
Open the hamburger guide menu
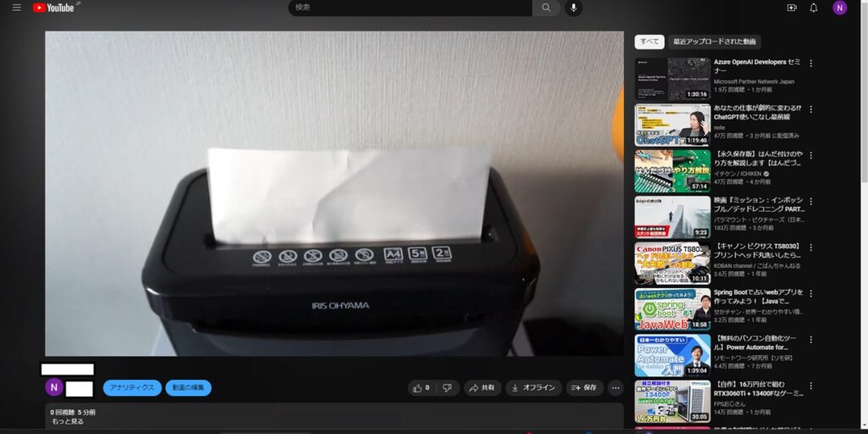17,8
